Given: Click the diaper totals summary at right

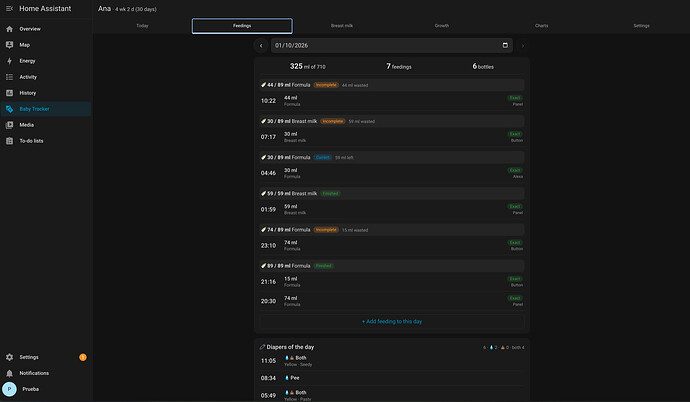Looking at the screenshot, I should [x=503, y=347].
